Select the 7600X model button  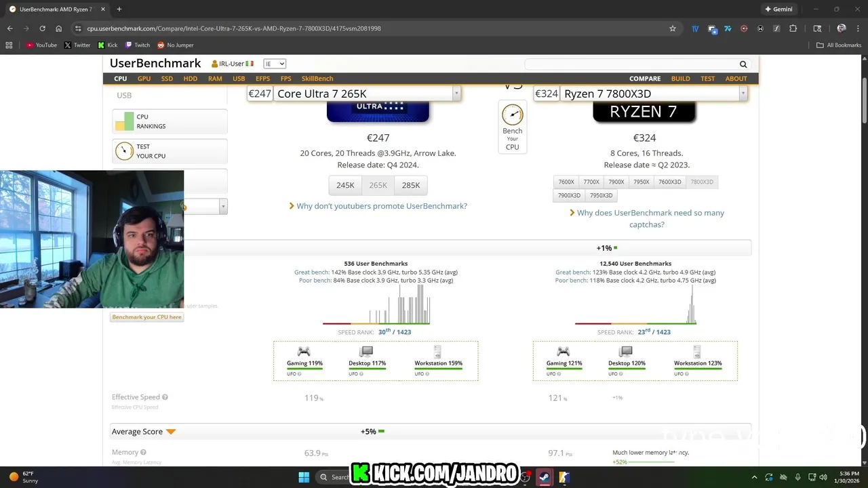coord(566,182)
